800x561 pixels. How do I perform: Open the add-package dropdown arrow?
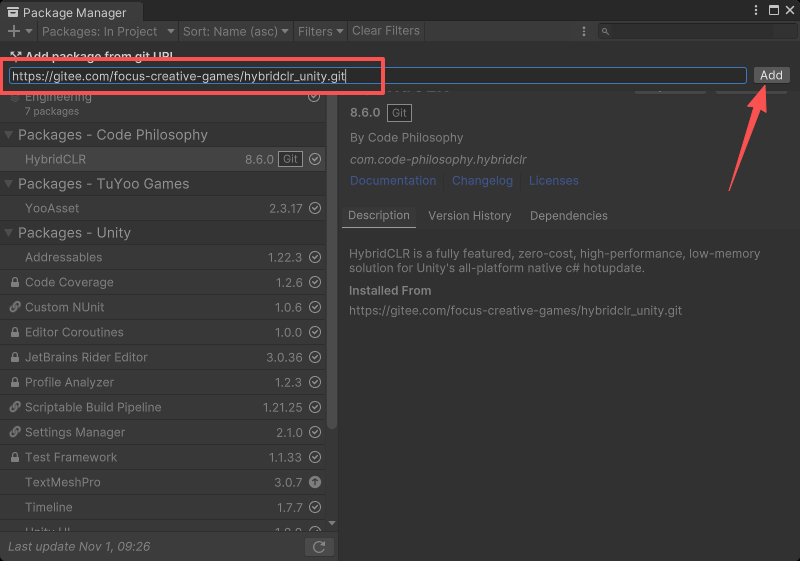29,31
